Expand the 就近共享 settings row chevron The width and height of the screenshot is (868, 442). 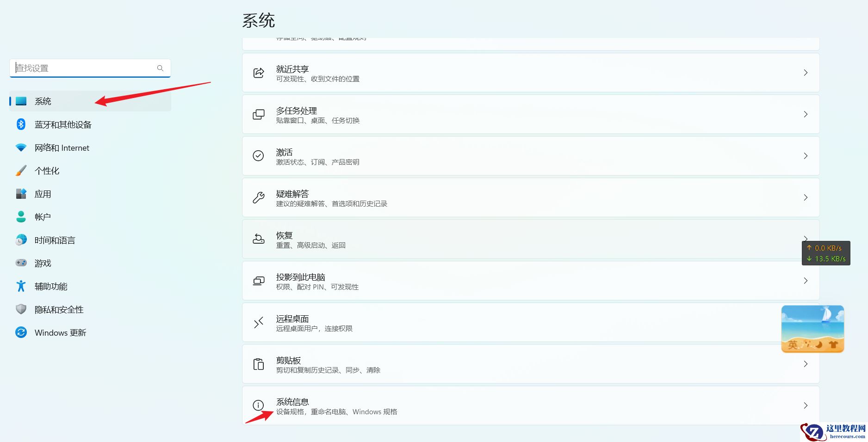click(806, 73)
